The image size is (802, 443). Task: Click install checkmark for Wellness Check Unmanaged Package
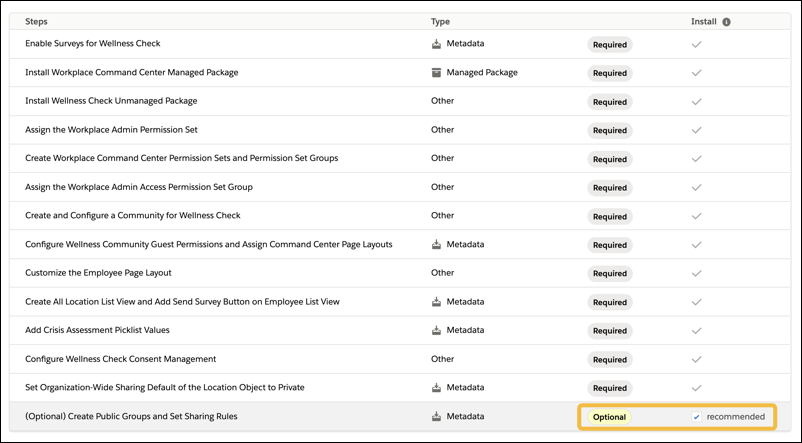click(696, 102)
